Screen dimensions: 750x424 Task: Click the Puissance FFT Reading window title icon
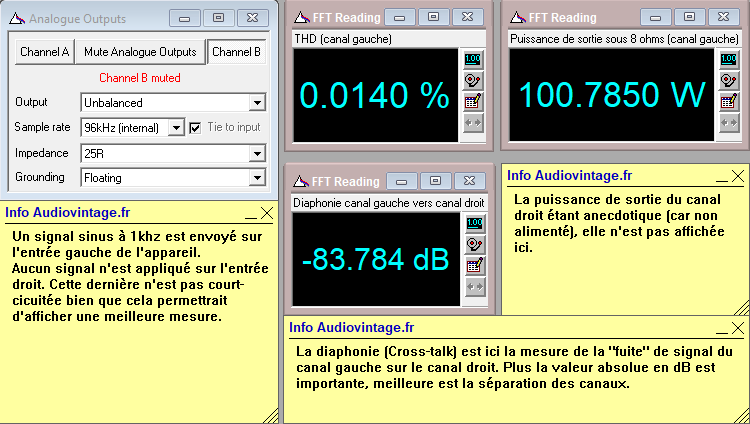tap(518, 18)
